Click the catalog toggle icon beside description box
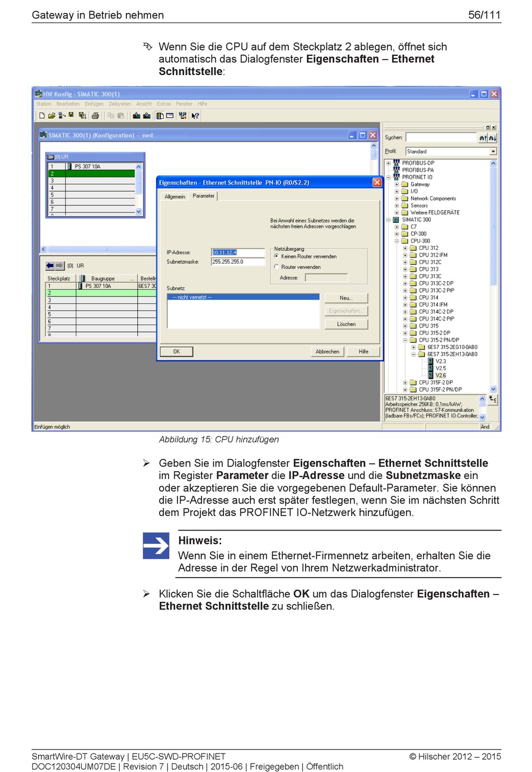The width and height of the screenshot is (532, 772). [x=493, y=399]
